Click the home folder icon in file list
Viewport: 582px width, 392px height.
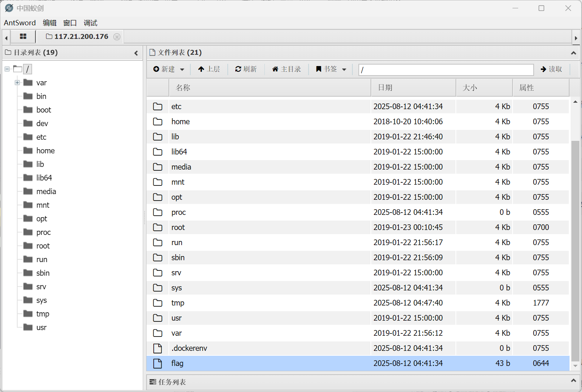pyautogui.click(x=157, y=122)
